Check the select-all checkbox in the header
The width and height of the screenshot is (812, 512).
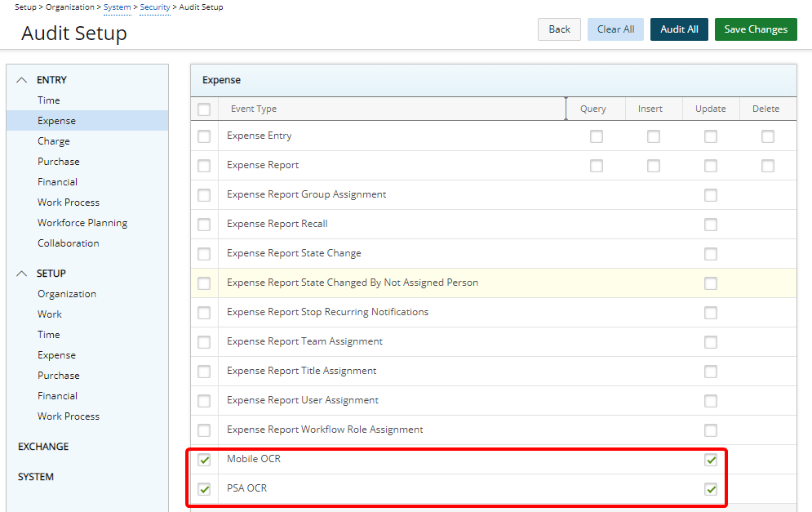(x=204, y=109)
